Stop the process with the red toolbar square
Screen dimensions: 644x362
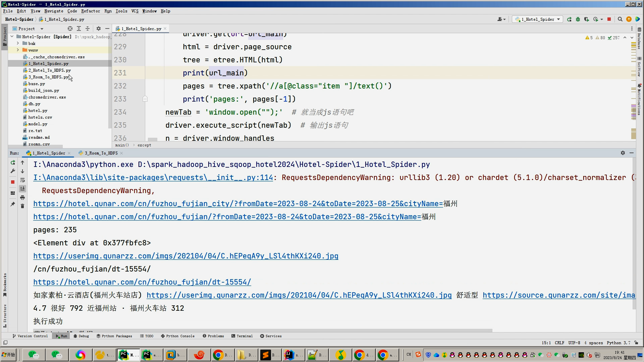coord(609,19)
